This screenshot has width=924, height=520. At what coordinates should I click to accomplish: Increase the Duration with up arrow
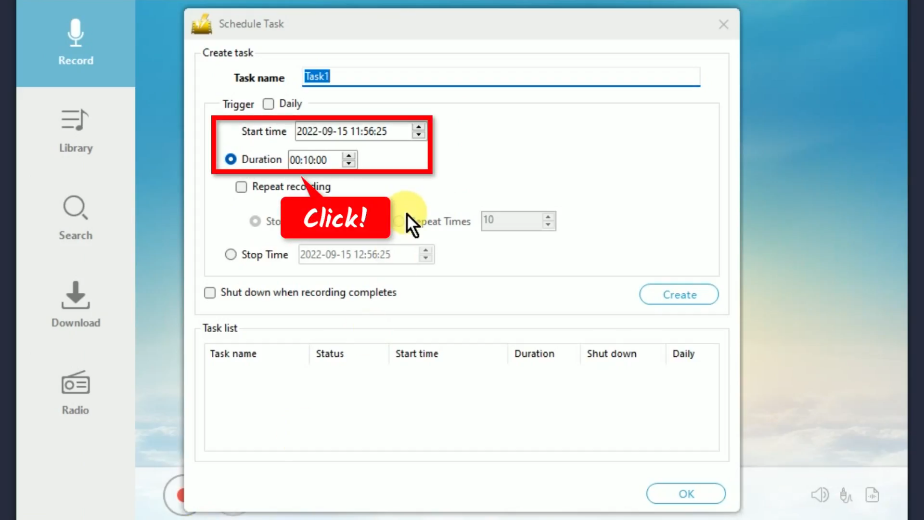point(349,156)
